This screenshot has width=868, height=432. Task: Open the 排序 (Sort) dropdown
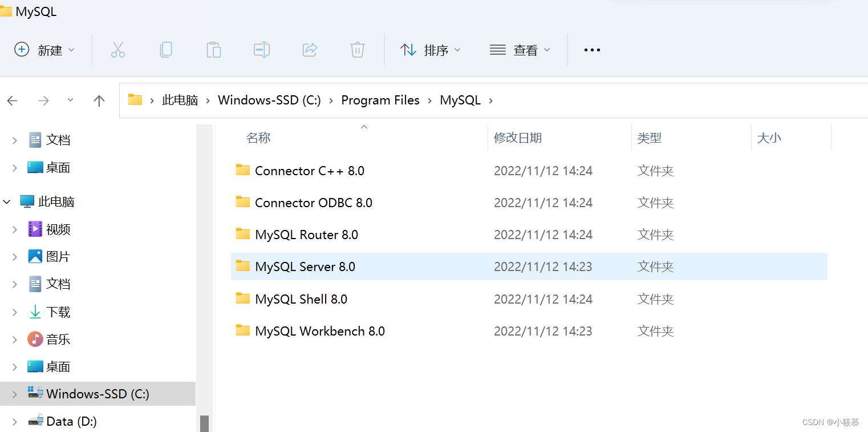[431, 50]
